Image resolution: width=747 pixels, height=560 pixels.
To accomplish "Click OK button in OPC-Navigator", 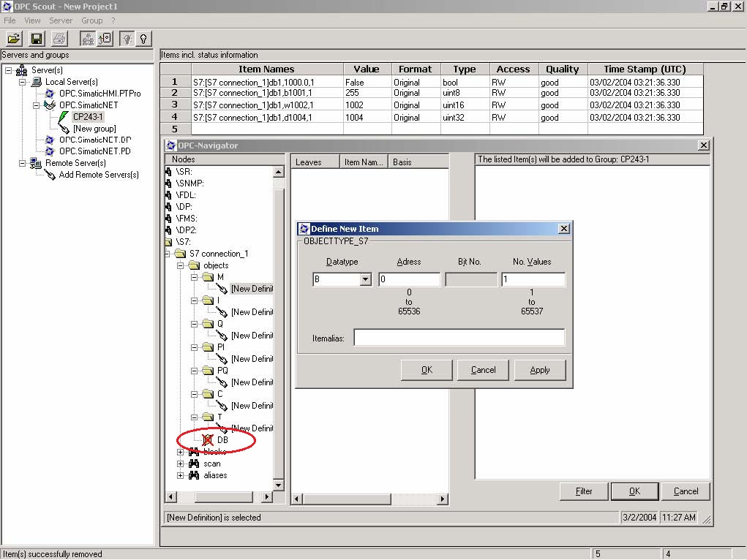I will [634, 491].
